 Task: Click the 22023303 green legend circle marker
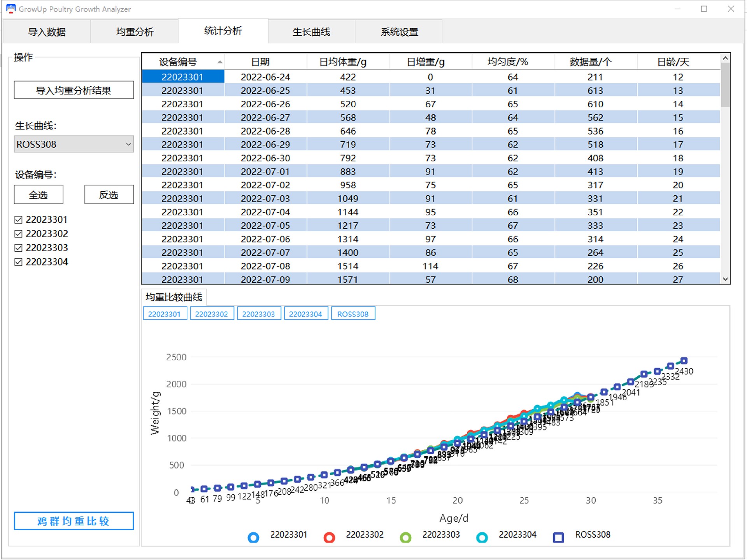pos(405,537)
